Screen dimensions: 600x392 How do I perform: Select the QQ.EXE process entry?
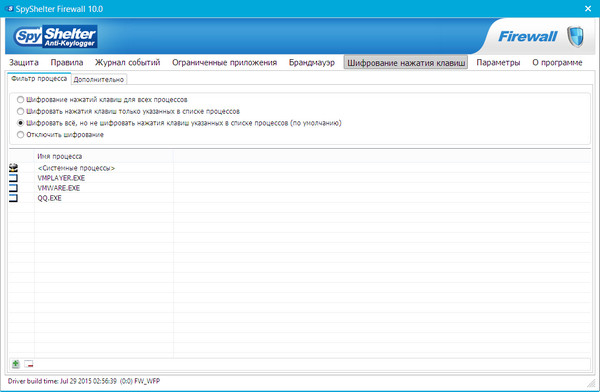(49, 198)
